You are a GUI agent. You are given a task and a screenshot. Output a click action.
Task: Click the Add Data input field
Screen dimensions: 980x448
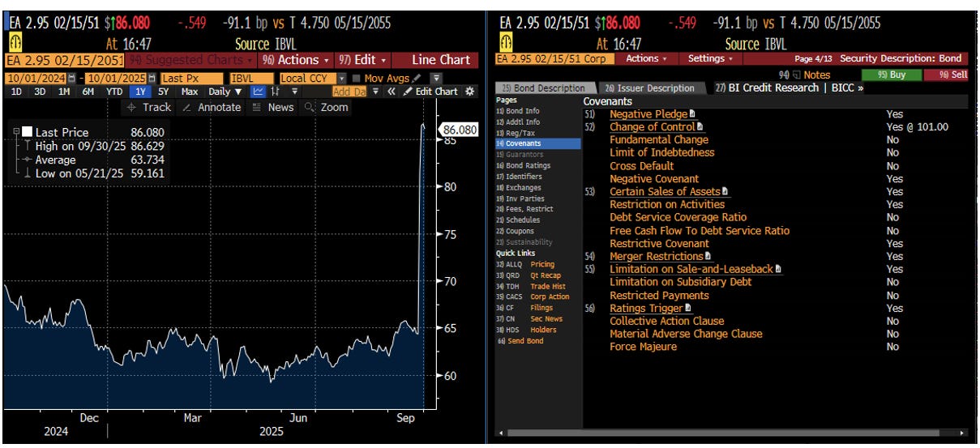click(x=351, y=92)
